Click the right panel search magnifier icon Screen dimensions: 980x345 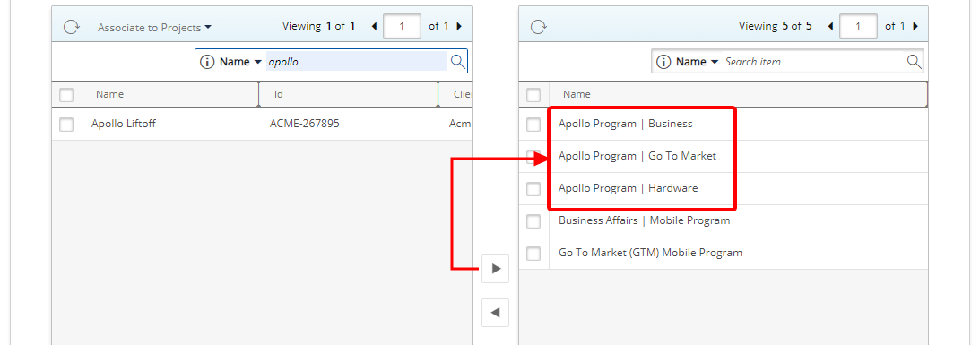914,61
